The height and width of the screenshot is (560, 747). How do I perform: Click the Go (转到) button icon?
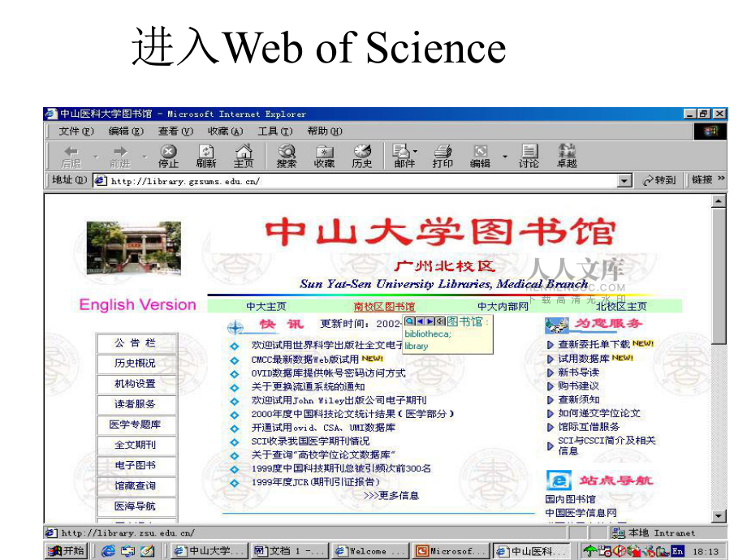click(659, 180)
